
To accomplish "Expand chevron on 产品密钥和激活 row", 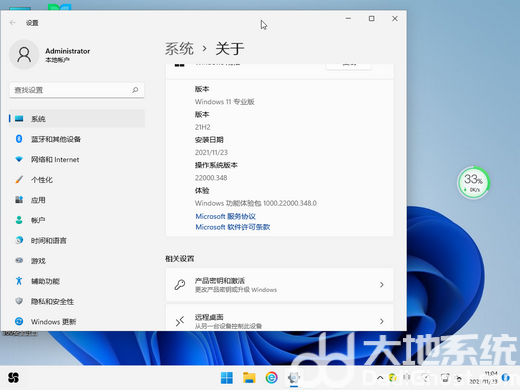I will [x=382, y=285].
